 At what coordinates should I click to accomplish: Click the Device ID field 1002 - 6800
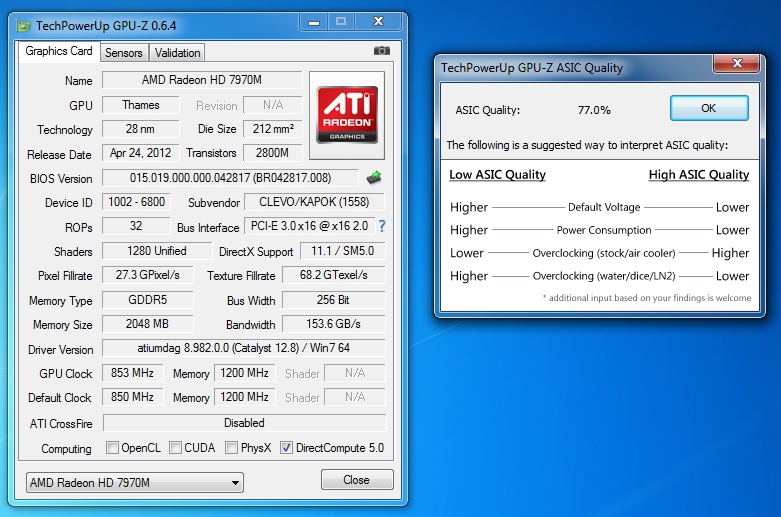click(x=136, y=202)
